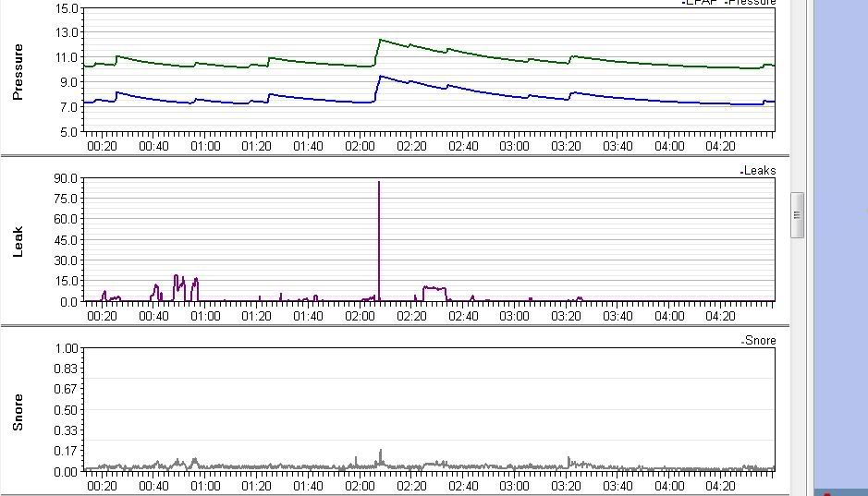Click splitter between Leak and Snore charts
This screenshot has height=496, width=868.
coord(395,325)
